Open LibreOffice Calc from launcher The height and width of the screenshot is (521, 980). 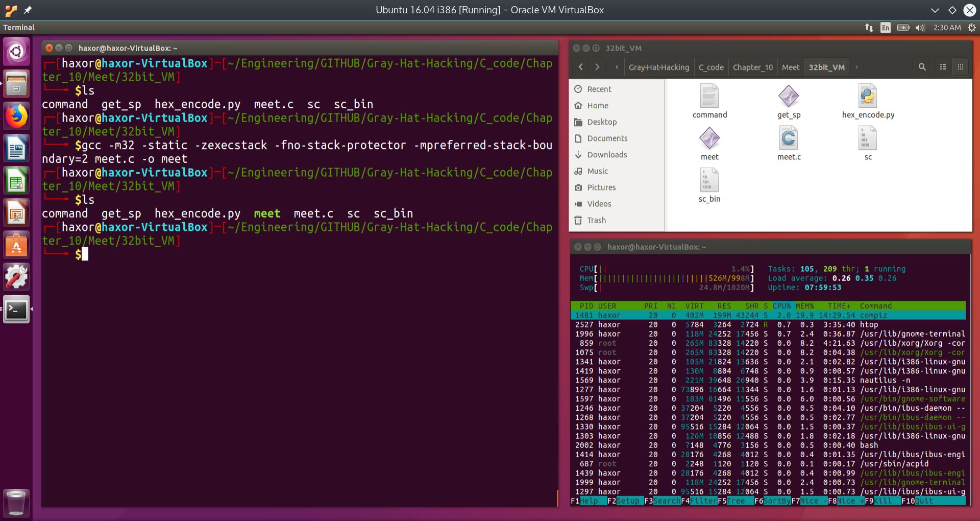16,180
